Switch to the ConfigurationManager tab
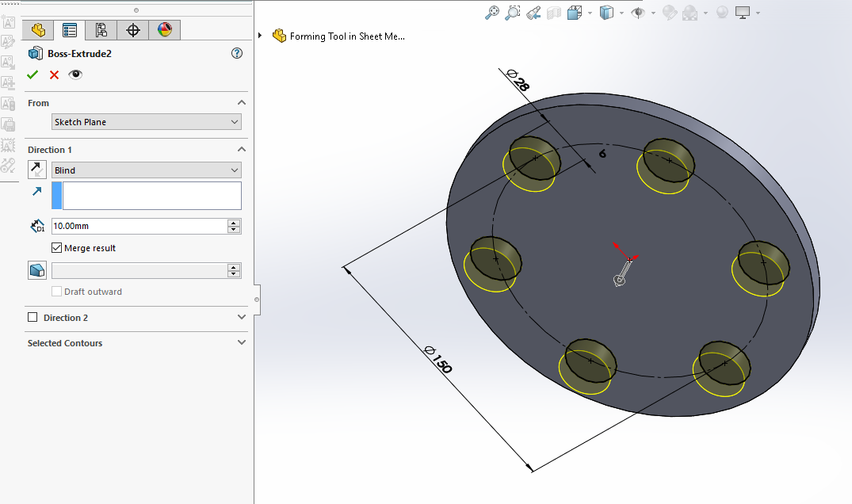Screen dimensions: 852x504 point(101,30)
